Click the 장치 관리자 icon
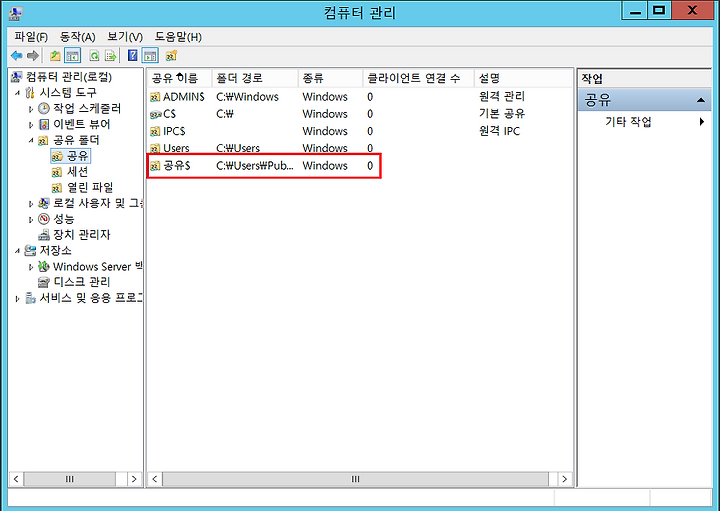 coord(44,235)
